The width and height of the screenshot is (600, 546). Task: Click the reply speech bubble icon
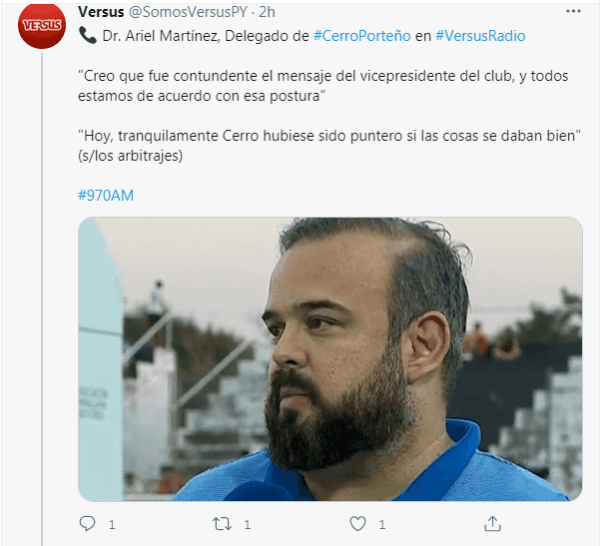pyautogui.click(x=87, y=523)
